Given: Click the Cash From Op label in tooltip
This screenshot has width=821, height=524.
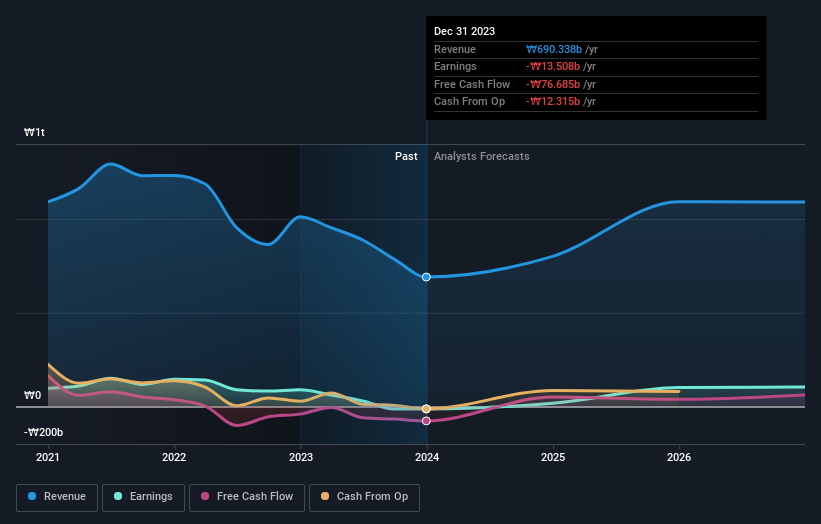Looking at the screenshot, I should [x=470, y=102].
